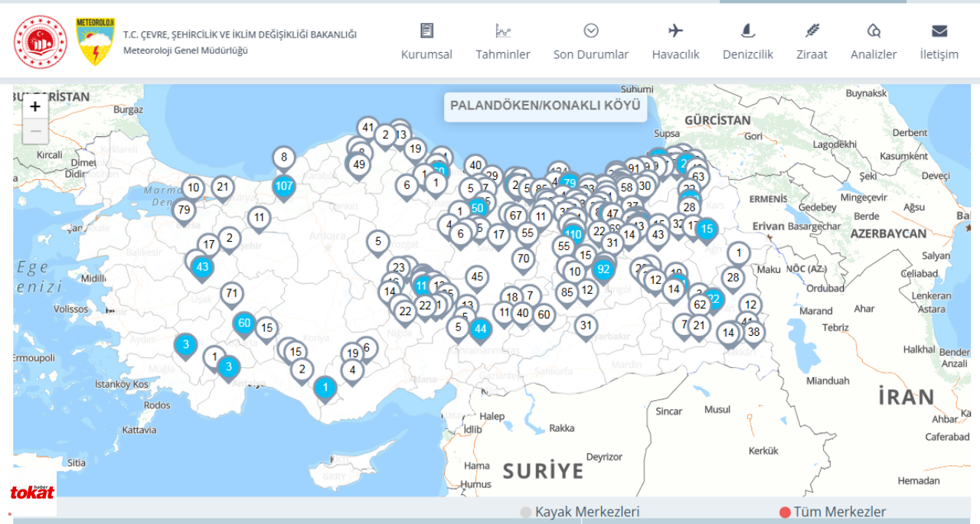
Task: Click the map marker showing 30
Action: pos(645,185)
